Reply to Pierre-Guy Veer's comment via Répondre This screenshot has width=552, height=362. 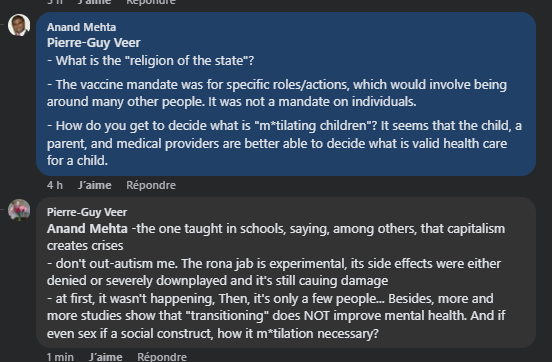(162, 357)
